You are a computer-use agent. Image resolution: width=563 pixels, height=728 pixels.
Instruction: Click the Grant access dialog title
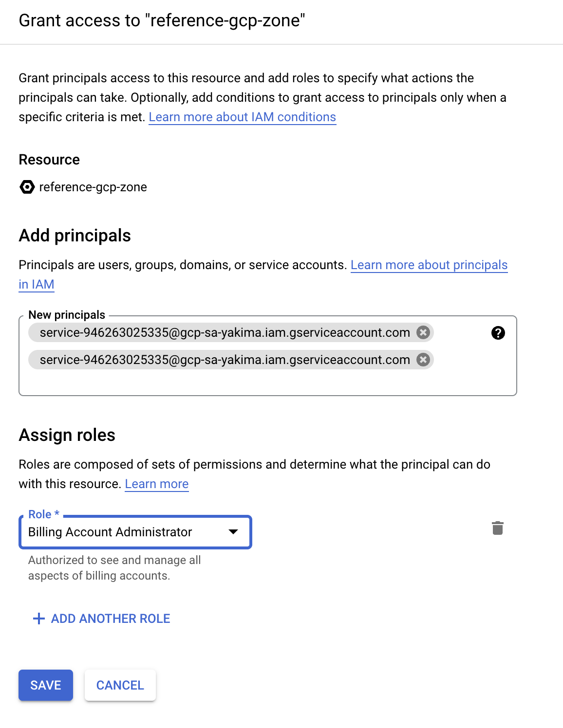click(162, 21)
